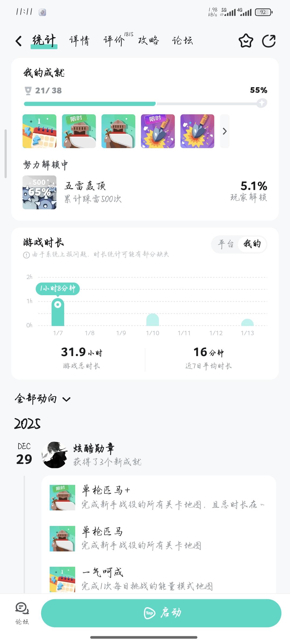
Task: Open the 五雷轰顶 locked achievement icon
Action: [39, 192]
